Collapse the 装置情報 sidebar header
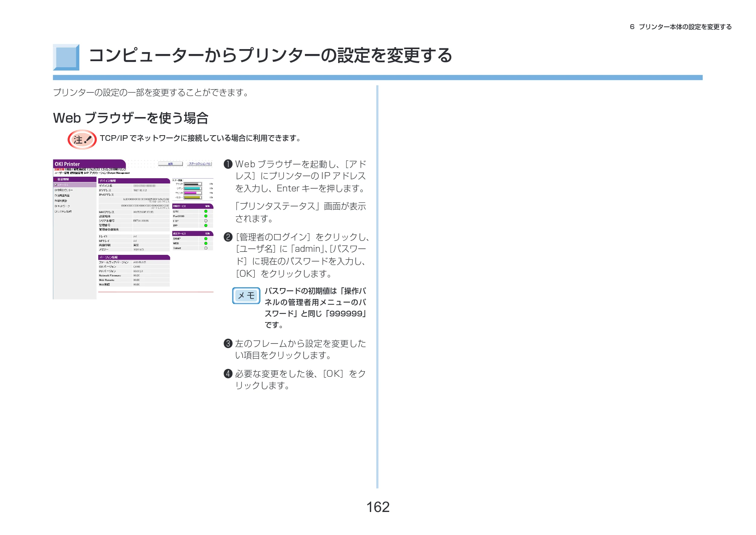This screenshot has height=535, width=756. (x=75, y=179)
